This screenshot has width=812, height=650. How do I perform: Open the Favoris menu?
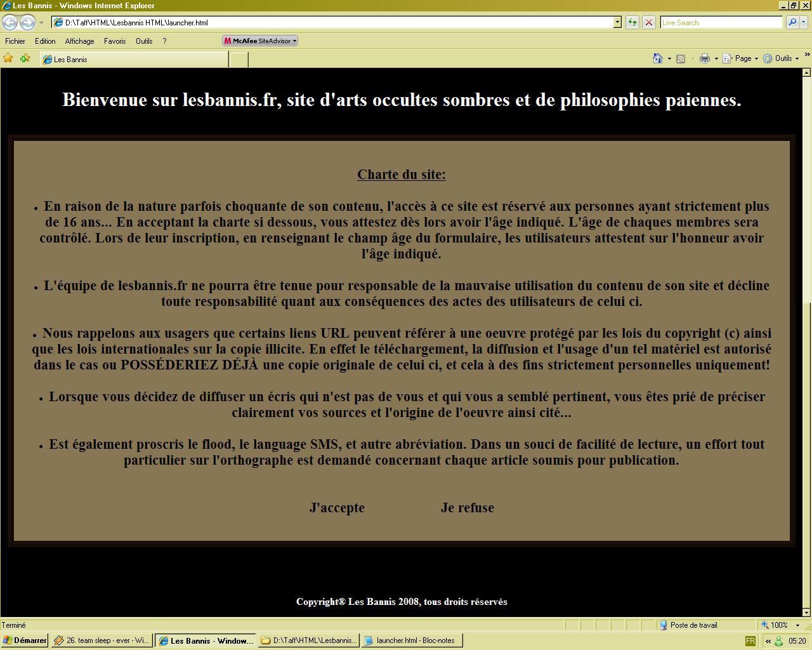click(x=115, y=41)
